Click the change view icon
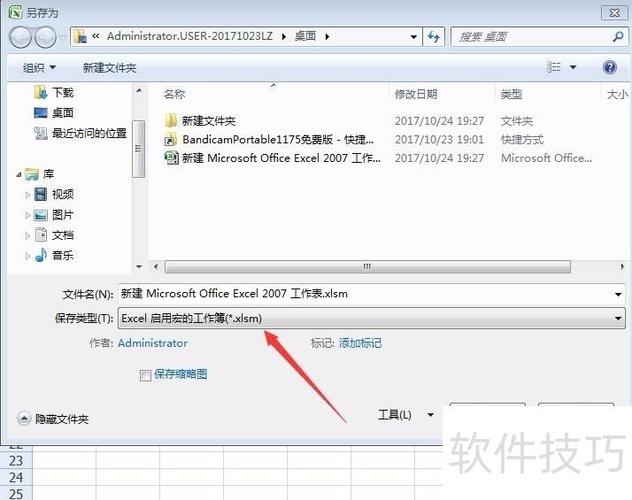The height and width of the screenshot is (500, 632). click(x=554, y=67)
